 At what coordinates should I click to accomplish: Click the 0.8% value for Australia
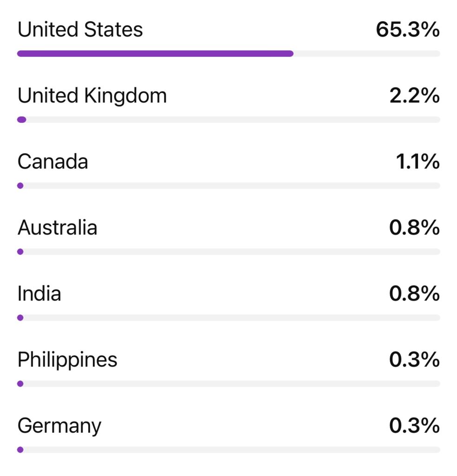point(414,228)
